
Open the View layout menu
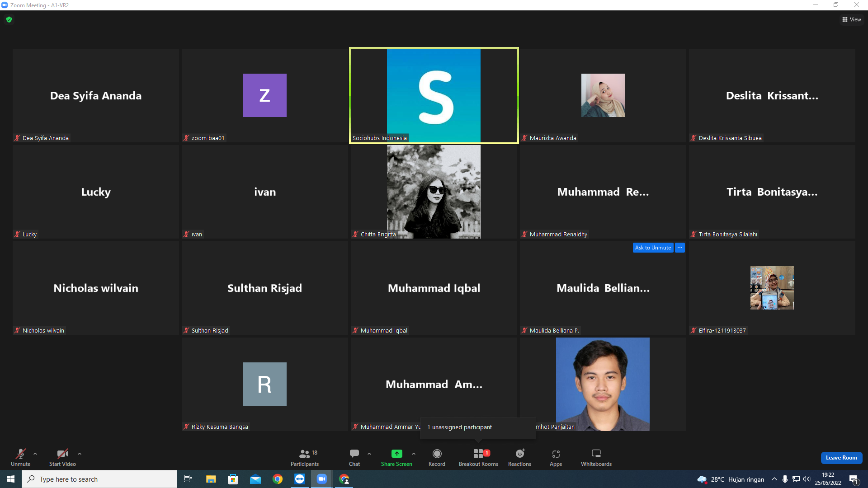pyautogui.click(x=852, y=19)
